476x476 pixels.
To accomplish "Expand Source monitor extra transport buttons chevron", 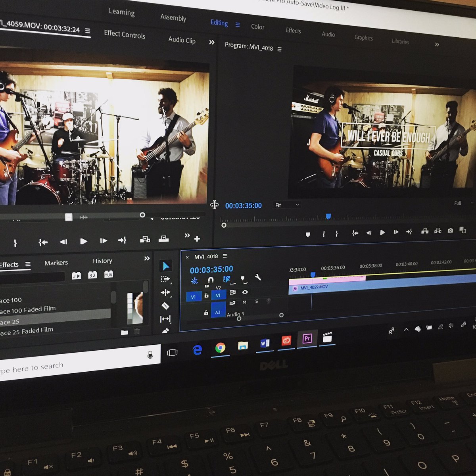I will tap(187, 236).
